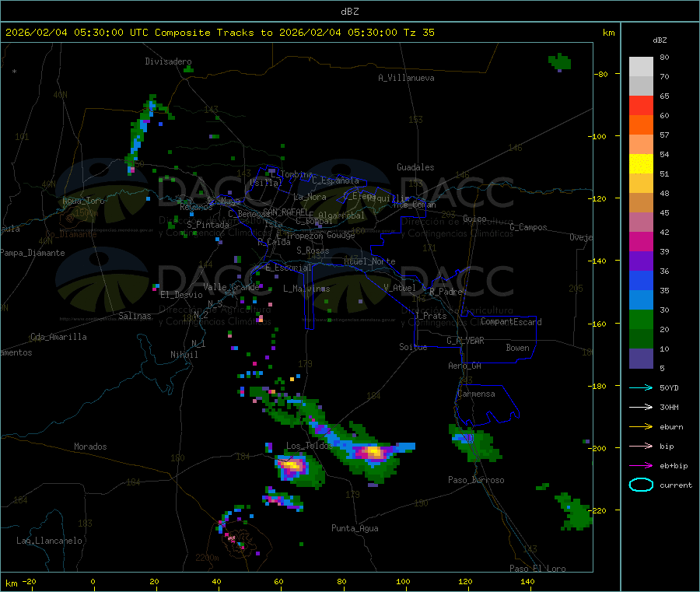The image size is (700, 592).
Task: Click the Valle_Grande map label
Action: (231, 287)
